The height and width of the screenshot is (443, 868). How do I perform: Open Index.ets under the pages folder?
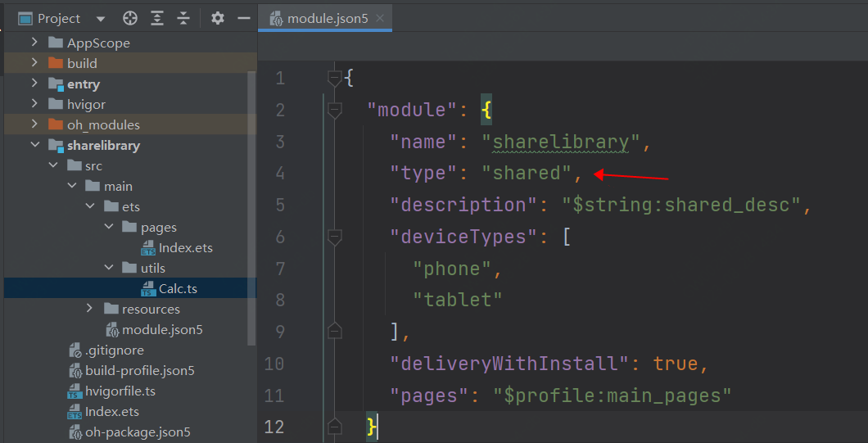(186, 247)
